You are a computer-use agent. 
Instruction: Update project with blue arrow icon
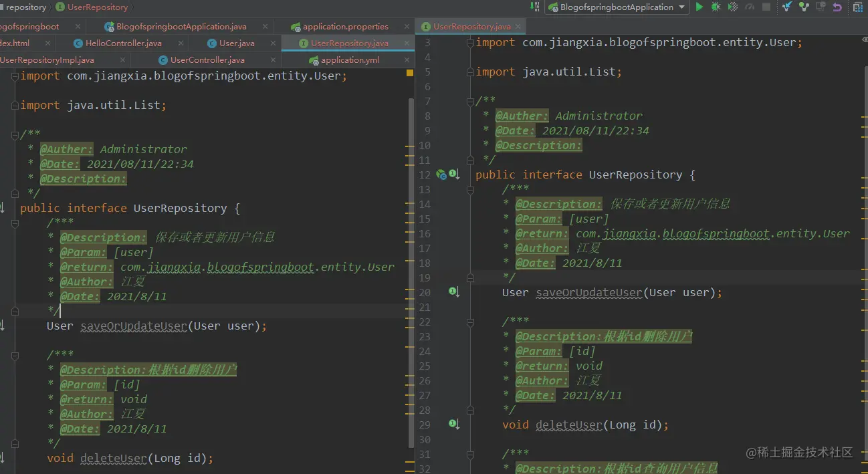[x=787, y=7]
